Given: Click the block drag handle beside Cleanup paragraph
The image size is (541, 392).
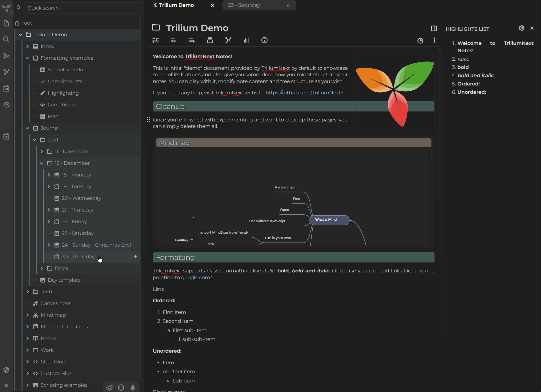Looking at the screenshot, I should [x=149, y=120].
